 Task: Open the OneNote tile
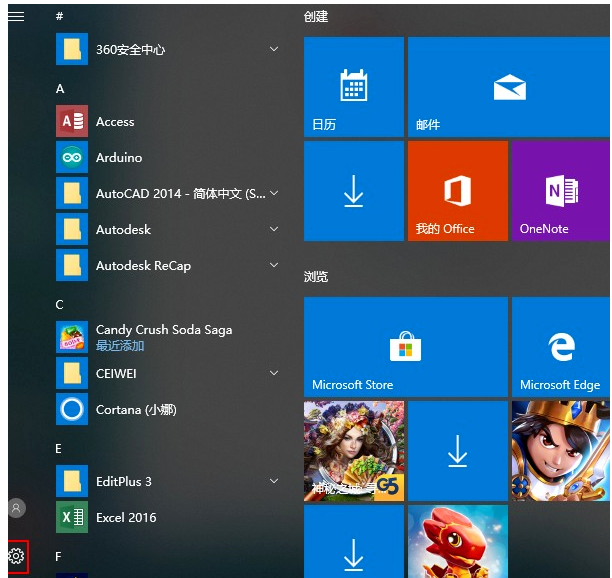561,191
